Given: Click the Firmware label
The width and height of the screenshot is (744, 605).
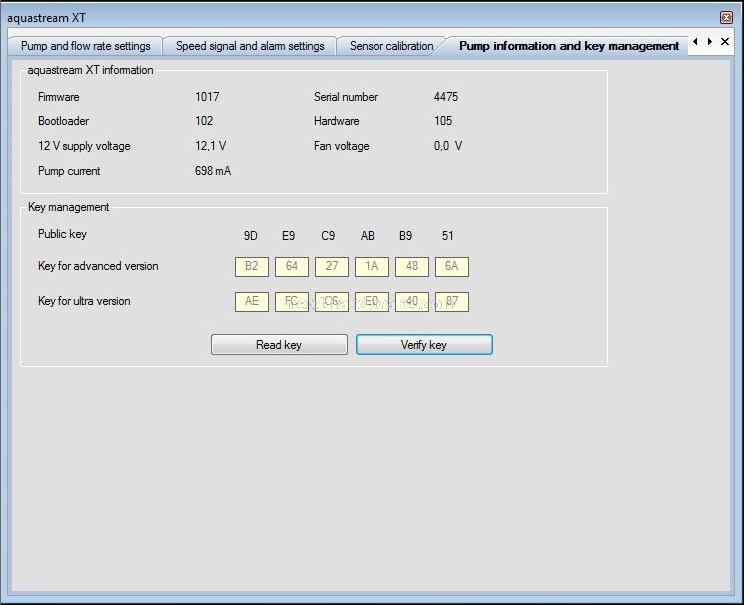Looking at the screenshot, I should point(58,97).
